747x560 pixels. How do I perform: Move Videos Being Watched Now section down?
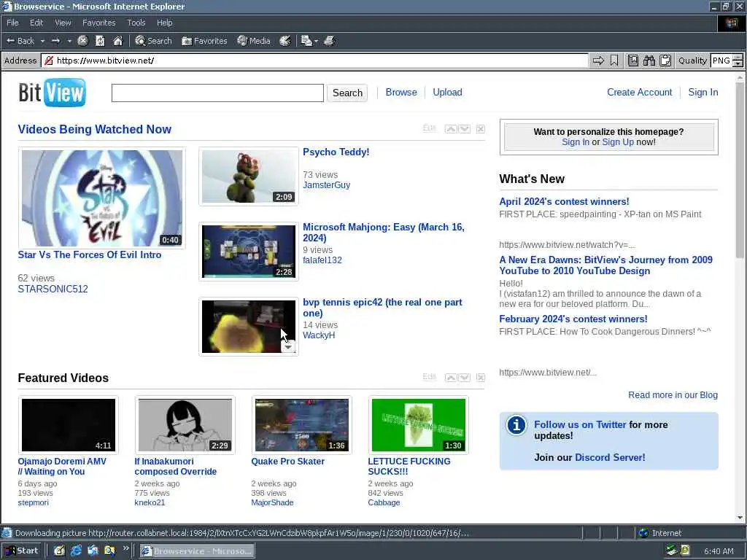[x=465, y=129]
